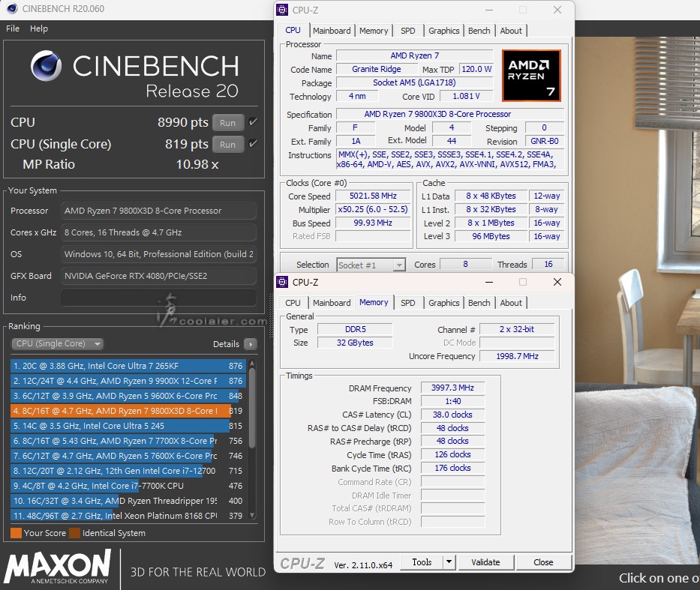Select ranking entry AMD Ryzen Threadripper
This screenshot has height=590, width=700.
point(128,501)
